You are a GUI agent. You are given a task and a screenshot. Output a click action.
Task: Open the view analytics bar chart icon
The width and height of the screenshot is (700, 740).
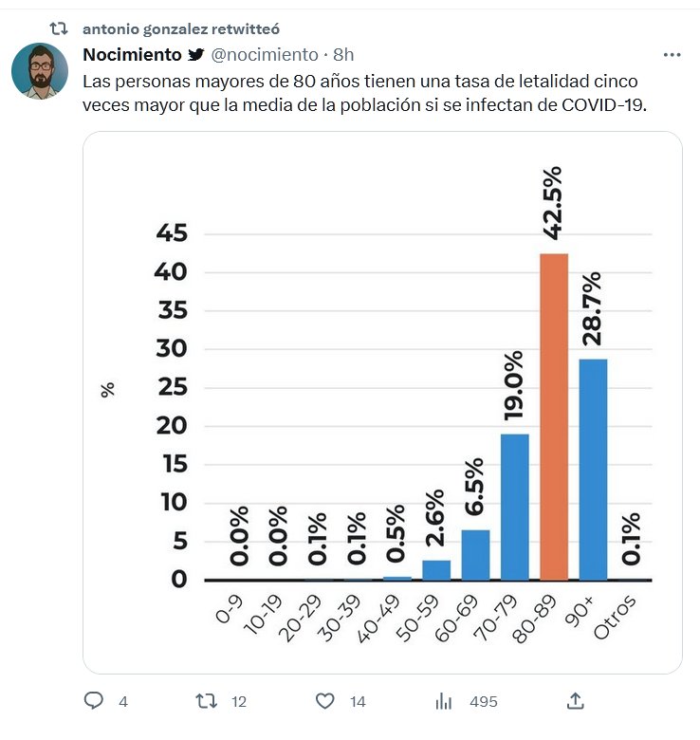point(443,701)
